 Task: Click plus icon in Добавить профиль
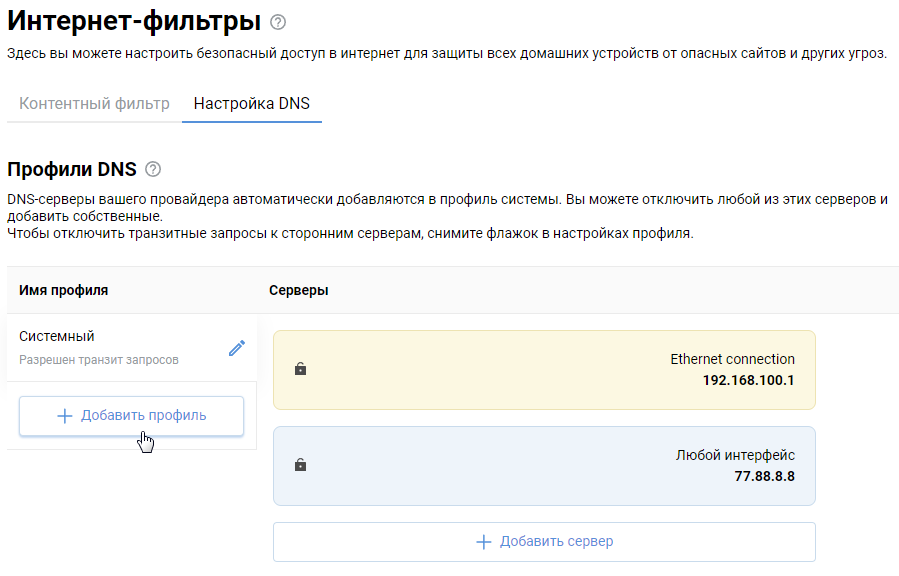[65, 416]
